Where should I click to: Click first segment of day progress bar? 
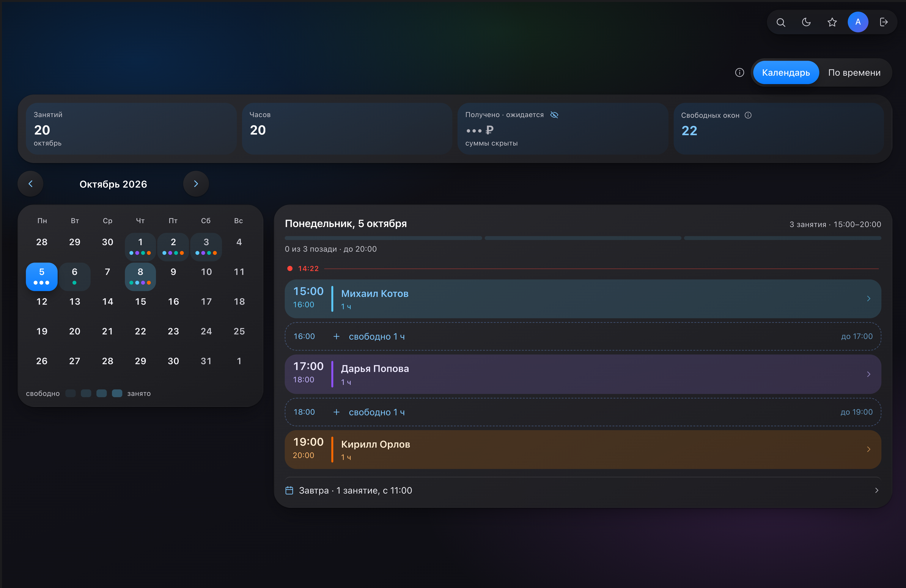coord(383,238)
